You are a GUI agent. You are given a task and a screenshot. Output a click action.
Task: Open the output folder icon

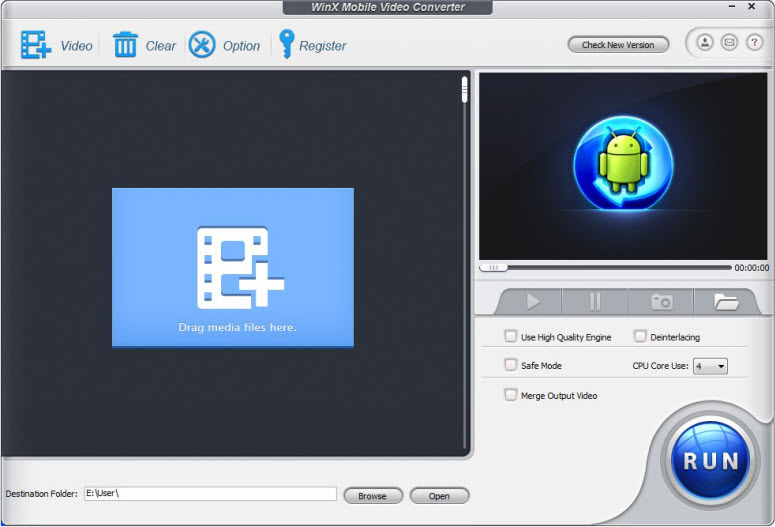(x=727, y=301)
